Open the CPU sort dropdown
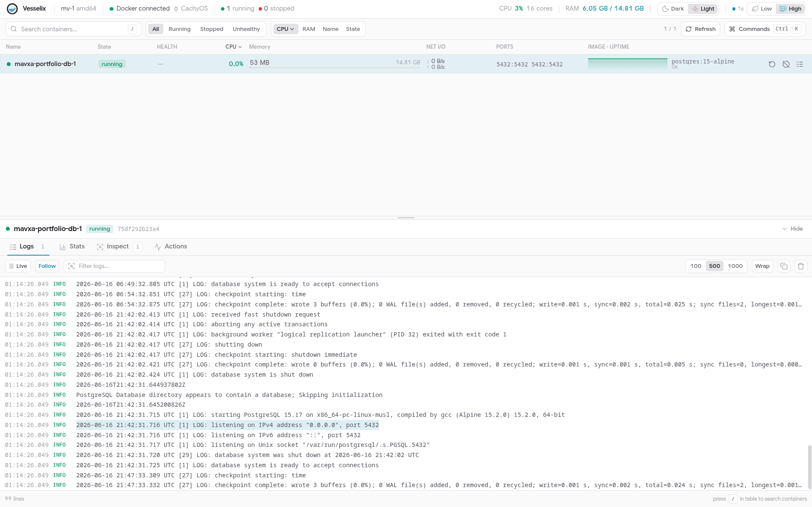The width and height of the screenshot is (812, 507). coord(285,29)
